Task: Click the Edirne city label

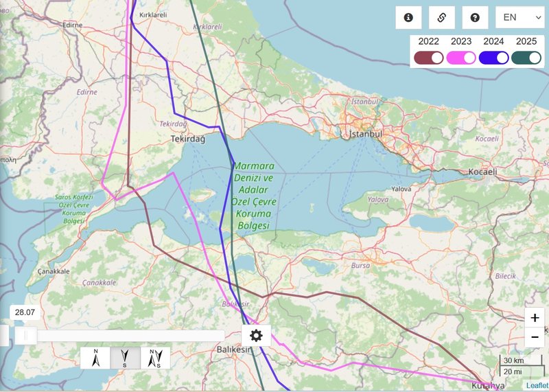Action: tap(73, 25)
